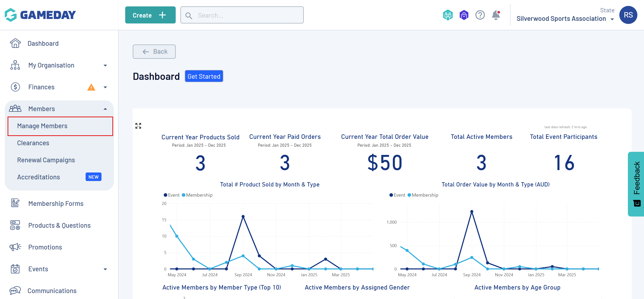Open the help question mark icon
Screen dimensions: 644x299
point(480,15)
